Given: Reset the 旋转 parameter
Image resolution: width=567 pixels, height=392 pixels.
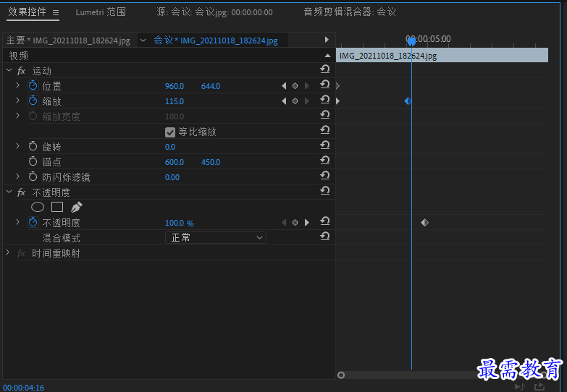Looking at the screenshot, I should (324, 145).
